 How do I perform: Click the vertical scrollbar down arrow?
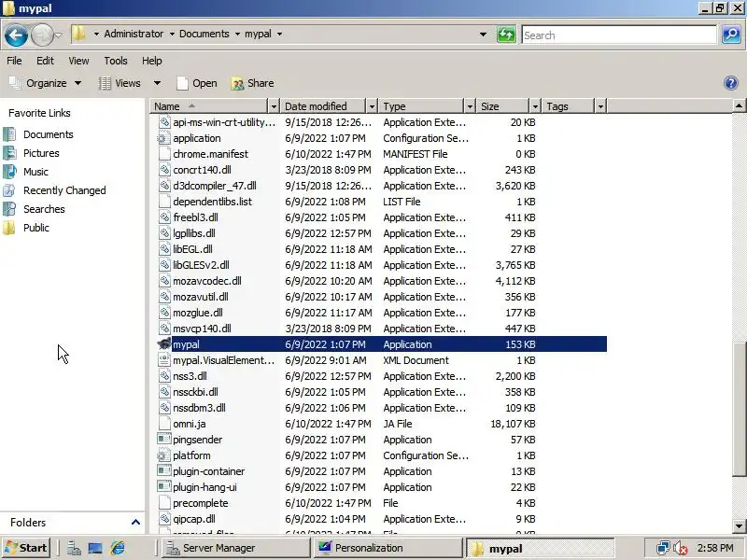point(739,526)
